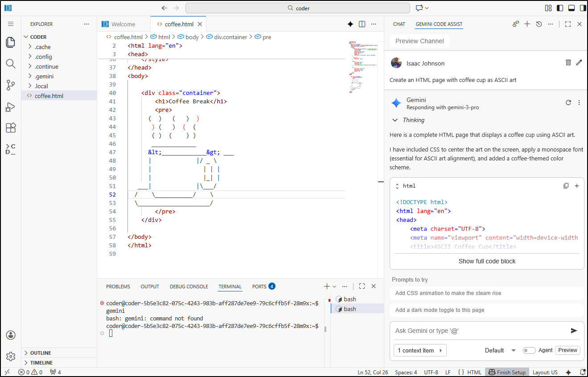This screenshot has height=377, width=588.
Task: Switch to the Welcome tab
Action: [x=124, y=24]
